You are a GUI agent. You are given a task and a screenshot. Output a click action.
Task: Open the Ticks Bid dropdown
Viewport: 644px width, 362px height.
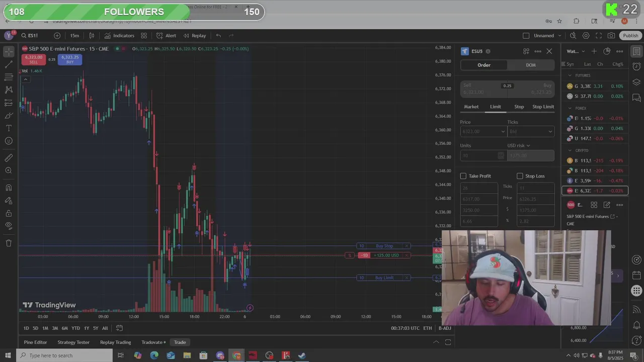click(x=531, y=132)
